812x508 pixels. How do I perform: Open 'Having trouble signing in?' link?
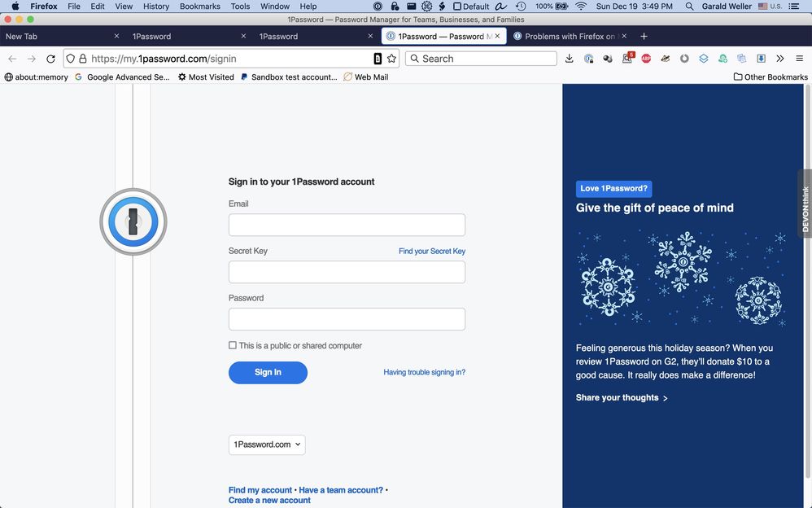(424, 372)
